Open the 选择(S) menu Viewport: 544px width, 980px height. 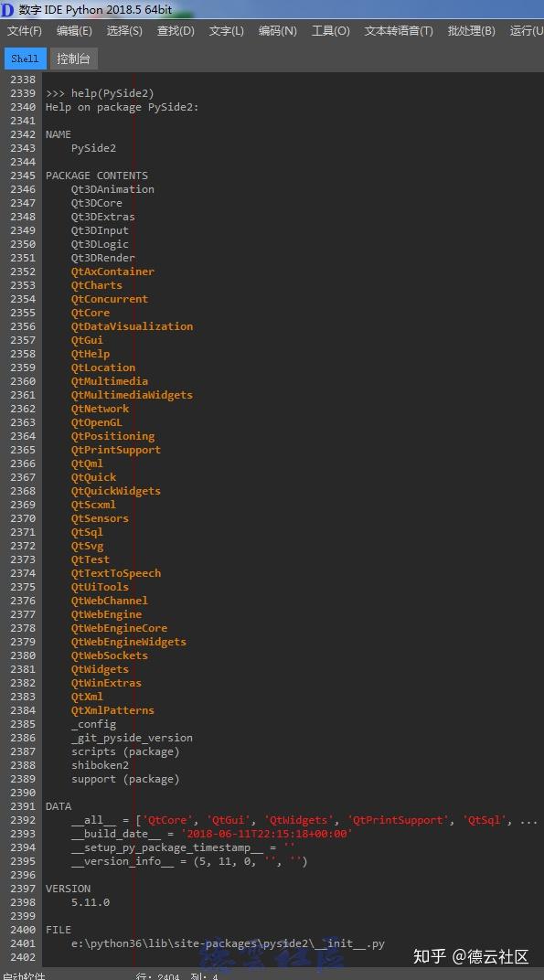coord(124,30)
